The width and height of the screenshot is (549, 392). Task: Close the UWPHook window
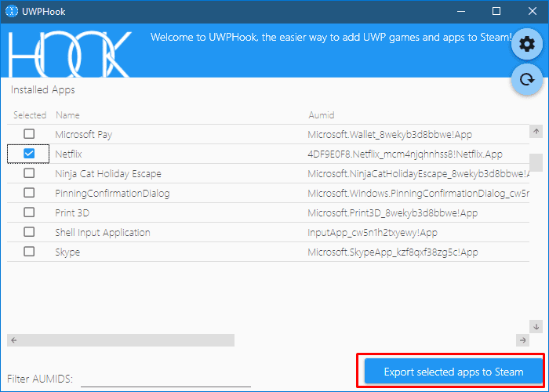tap(533, 11)
